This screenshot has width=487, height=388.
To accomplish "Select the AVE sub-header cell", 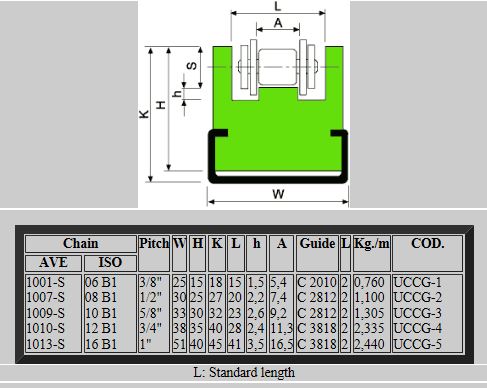I will click(53, 263).
